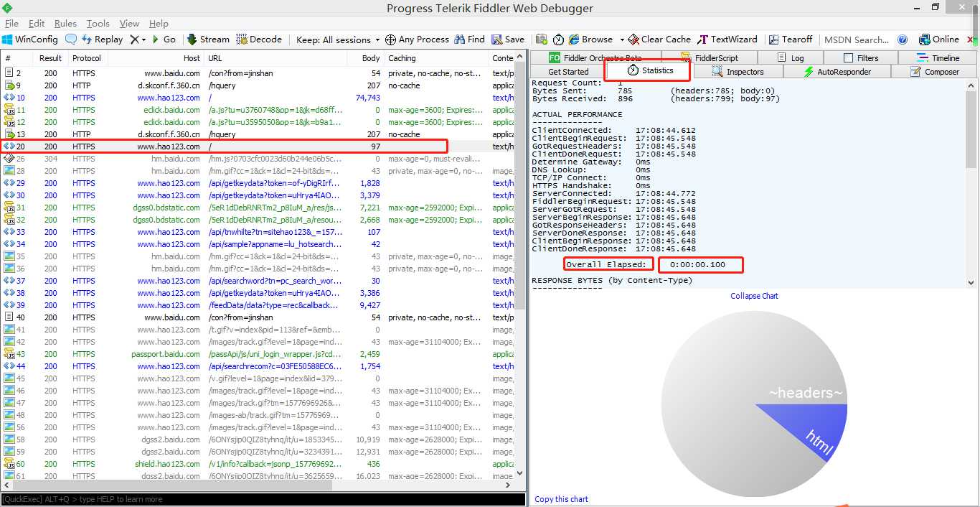Sort sessions by Protocol column header
Viewport: 980px width, 507px height.
87,58
